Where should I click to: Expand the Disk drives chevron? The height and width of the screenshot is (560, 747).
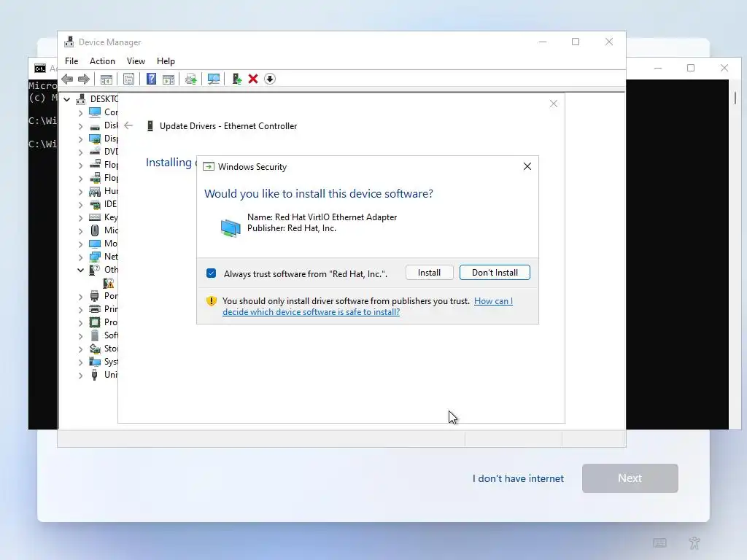pyautogui.click(x=80, y=125)
